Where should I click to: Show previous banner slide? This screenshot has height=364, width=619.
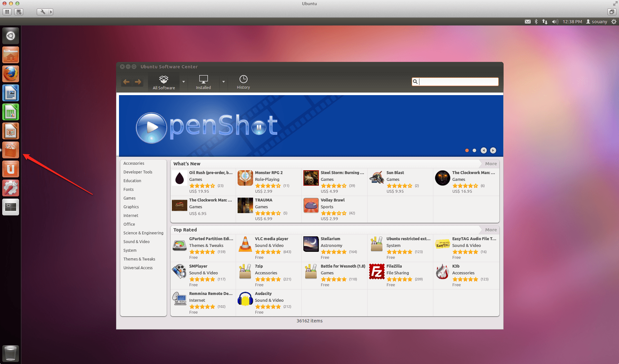[484, 151]
